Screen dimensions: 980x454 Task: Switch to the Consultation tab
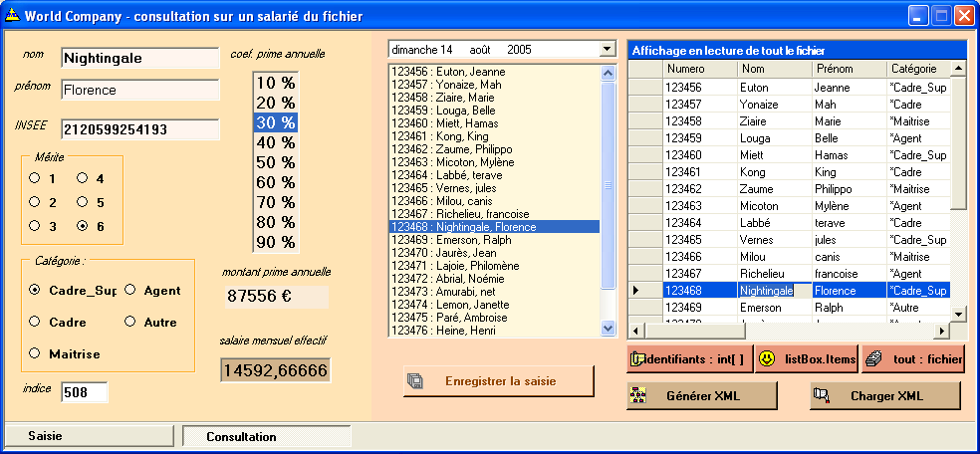coord(241,436)
